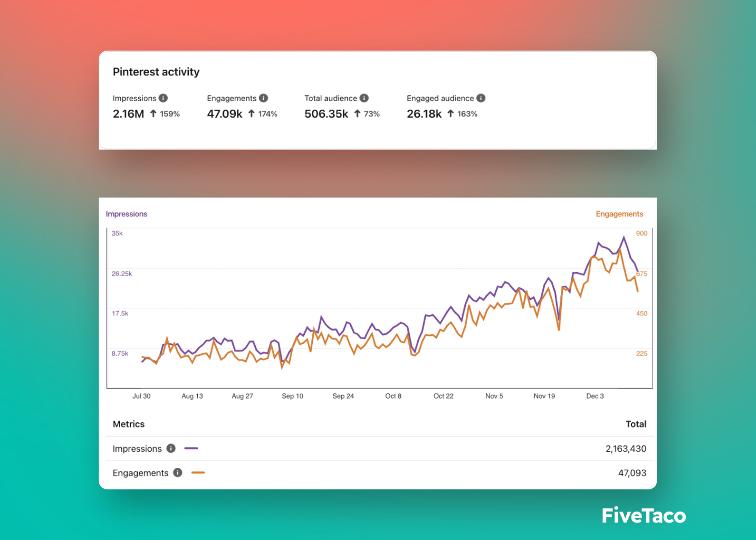The image size is (756, 540).
Task: Click the Oct 8 date label
Action: [x=393, y=396]
